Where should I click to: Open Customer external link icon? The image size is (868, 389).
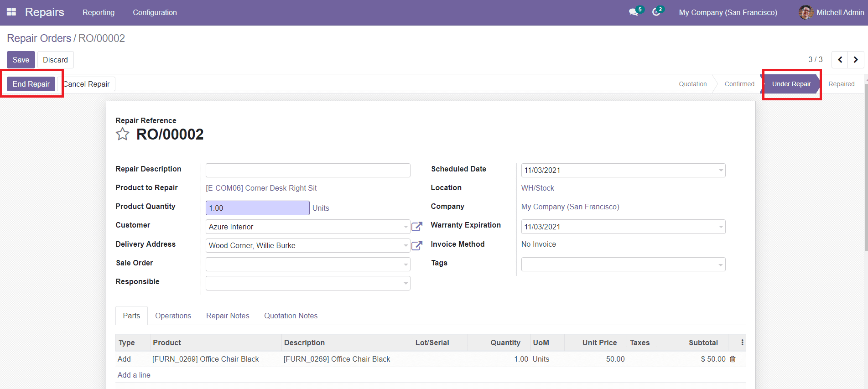coord(416,227)
